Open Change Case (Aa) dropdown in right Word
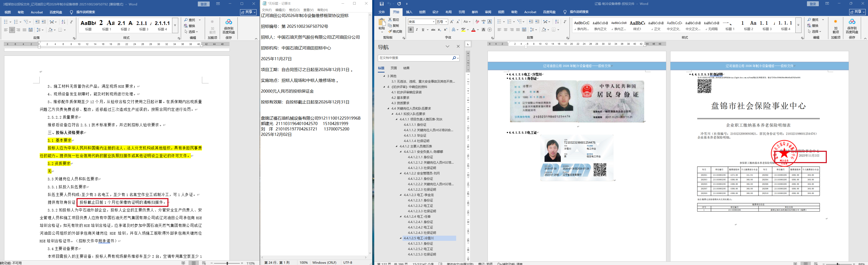This screenshot has height=265, width=868. [x=467, y=22]
